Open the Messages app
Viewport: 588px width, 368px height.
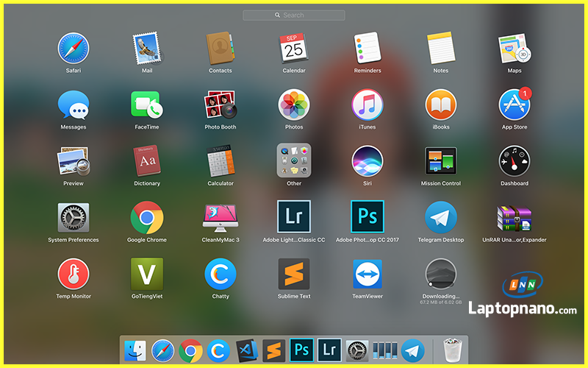73,105
